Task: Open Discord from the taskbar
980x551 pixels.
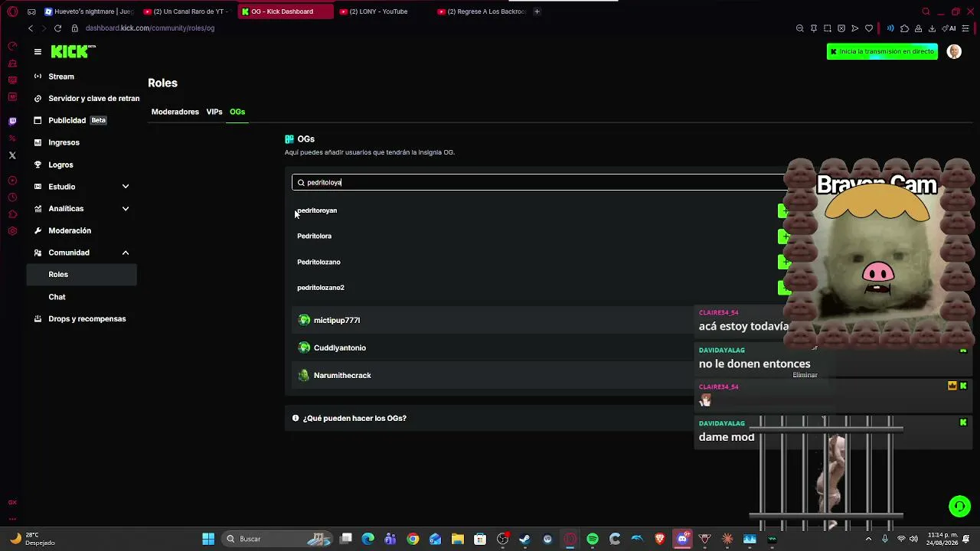Action: (x=682, y=539)
